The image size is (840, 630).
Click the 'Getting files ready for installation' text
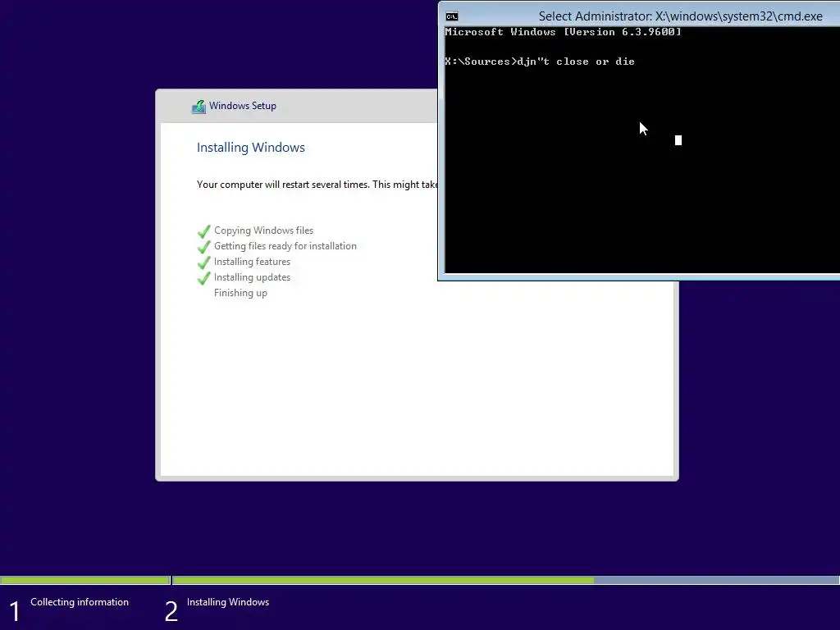285,246
